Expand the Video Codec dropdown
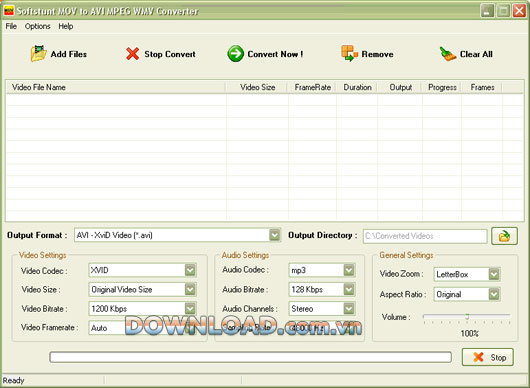 pos(190,270)
